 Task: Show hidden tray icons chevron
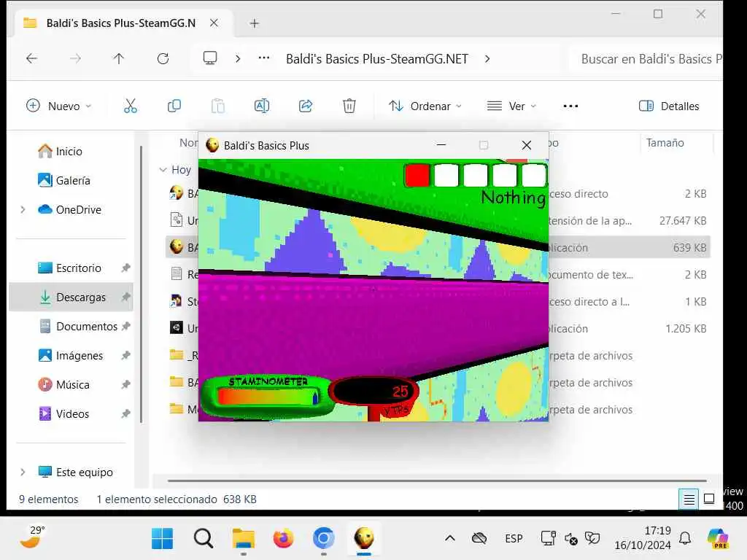pos(449,539)
